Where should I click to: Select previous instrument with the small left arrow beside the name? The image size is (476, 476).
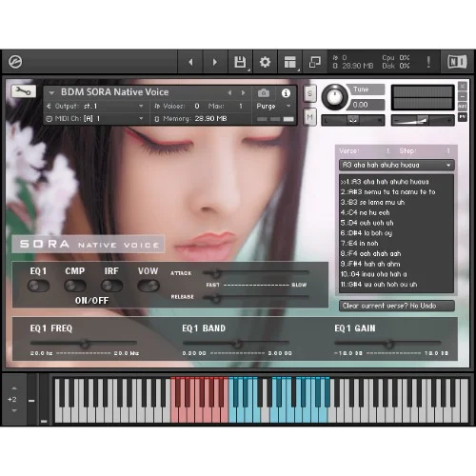pyautogui.click(x=229, y=92)
